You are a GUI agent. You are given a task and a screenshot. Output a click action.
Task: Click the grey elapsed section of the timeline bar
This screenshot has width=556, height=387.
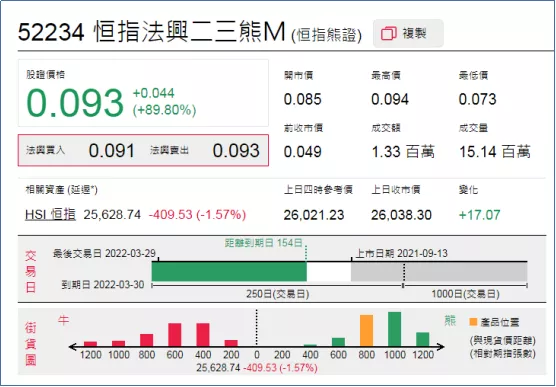point(439,272)
